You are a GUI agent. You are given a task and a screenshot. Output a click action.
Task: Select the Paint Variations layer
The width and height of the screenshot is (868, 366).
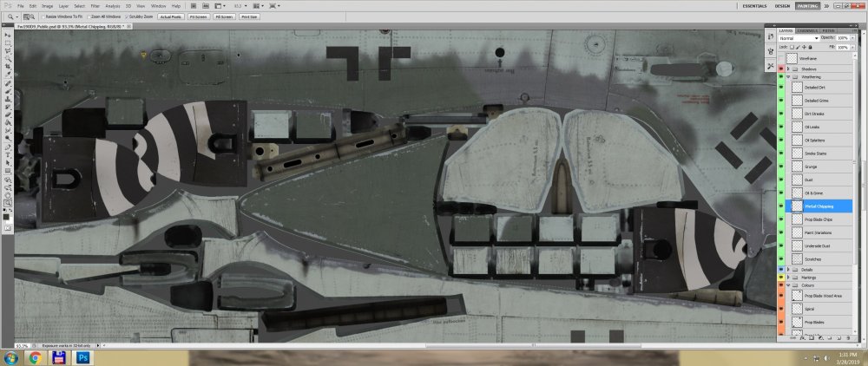(819, 232)
